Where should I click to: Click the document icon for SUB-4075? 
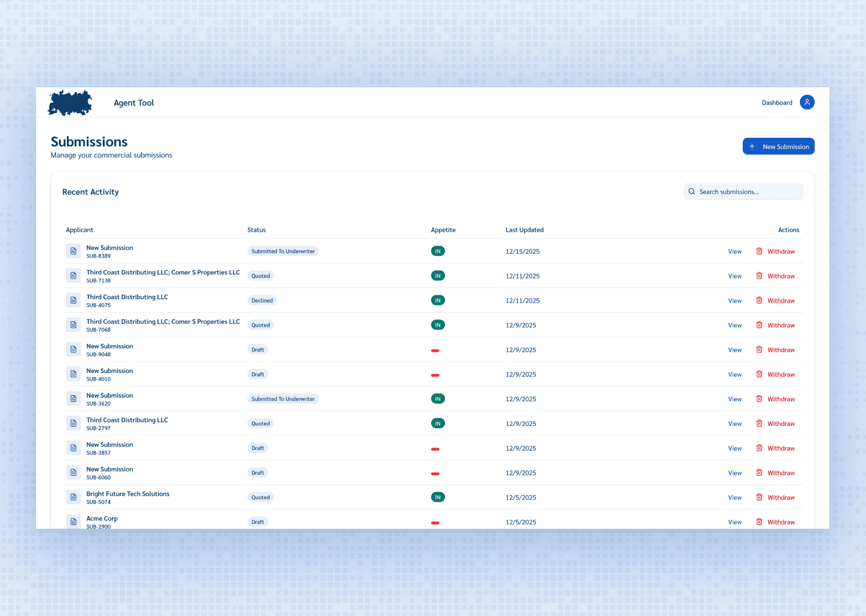tap(73, 301)
